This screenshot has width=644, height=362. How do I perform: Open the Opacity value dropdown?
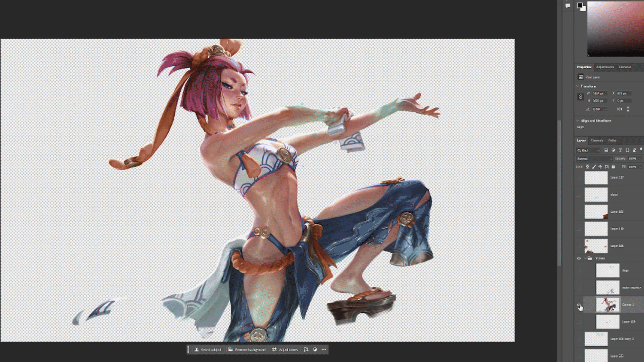(x=640, y=159)
